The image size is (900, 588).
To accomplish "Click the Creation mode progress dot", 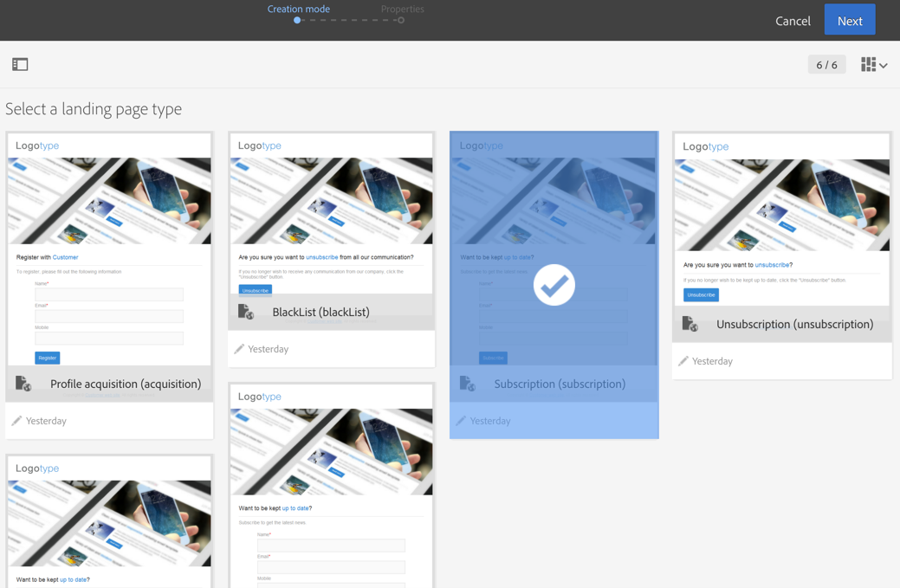I will point(297,20).
